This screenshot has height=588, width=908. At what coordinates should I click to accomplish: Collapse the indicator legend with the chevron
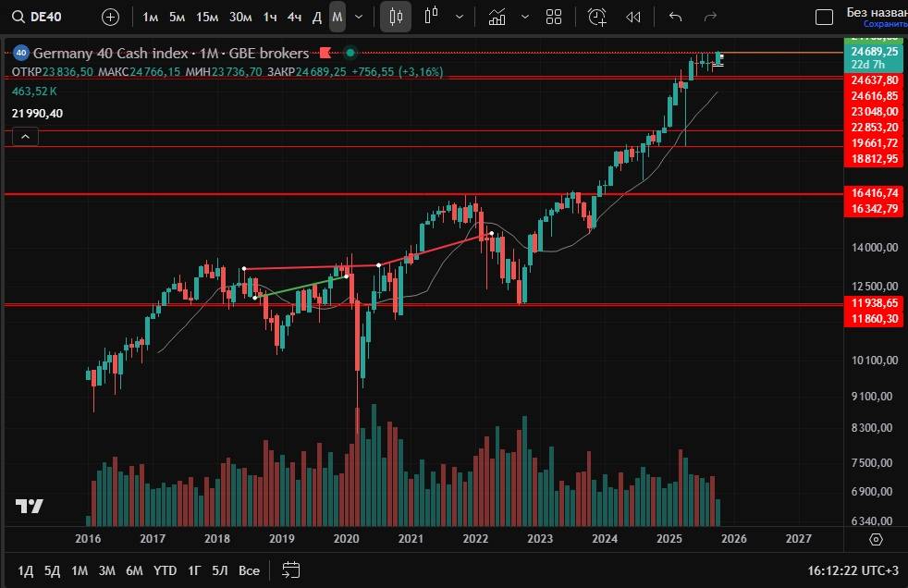coord(24,137)
